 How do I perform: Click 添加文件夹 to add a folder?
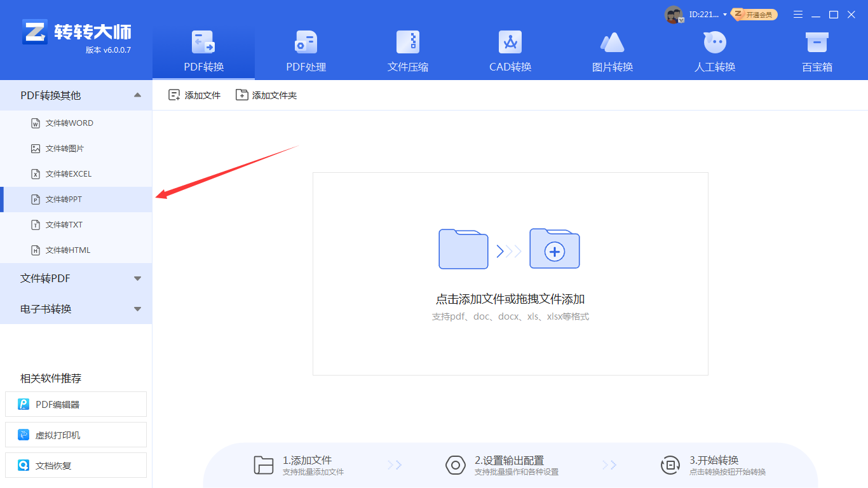pos(266,94)
